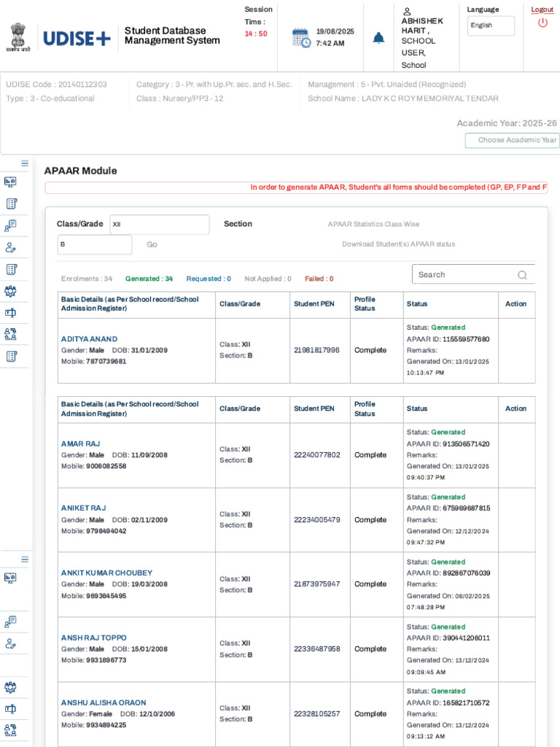Open student ANSHU ALISHA ORAON's record
The width and height of the screenshot is (560, 747).
tap(104, 703)
